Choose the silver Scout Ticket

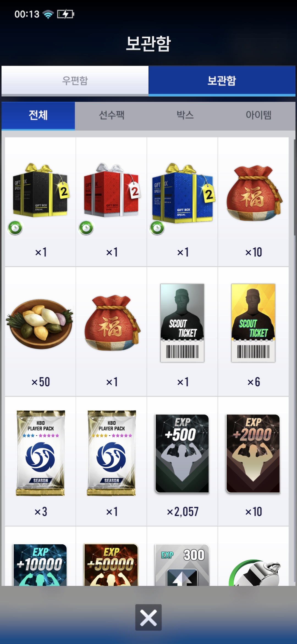[182, 332]
